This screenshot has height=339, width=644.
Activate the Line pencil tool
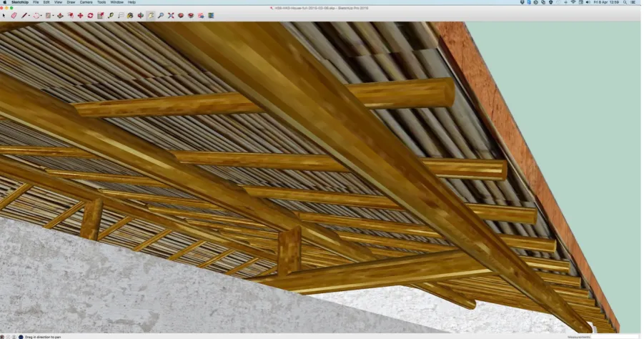pyautogui.click(x=24, y=16)
